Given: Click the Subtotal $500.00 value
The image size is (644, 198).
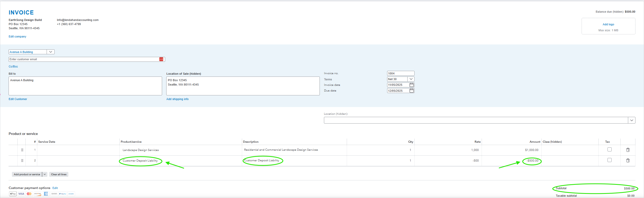Looking at the screenshot, I should tap(629, 188).
